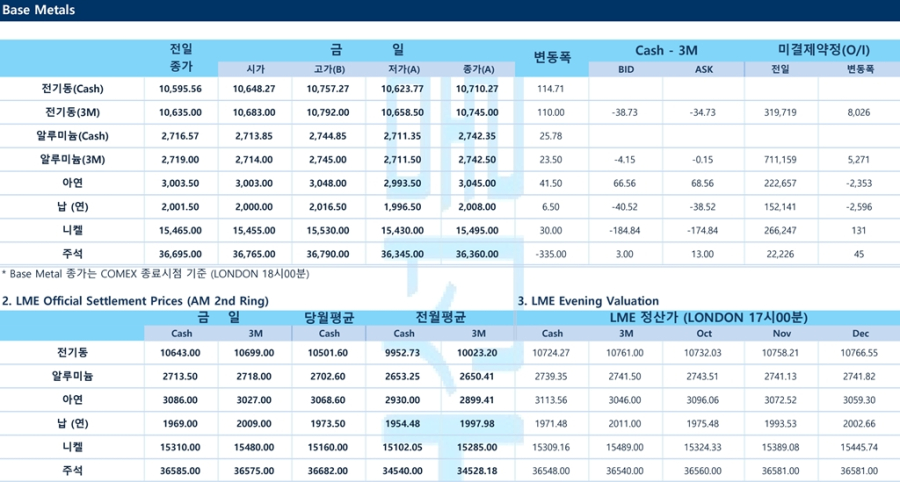900x482 pixels.
Task: Click the 'ASK' column header
Action: pyautogui.click(x=704, y=69)
